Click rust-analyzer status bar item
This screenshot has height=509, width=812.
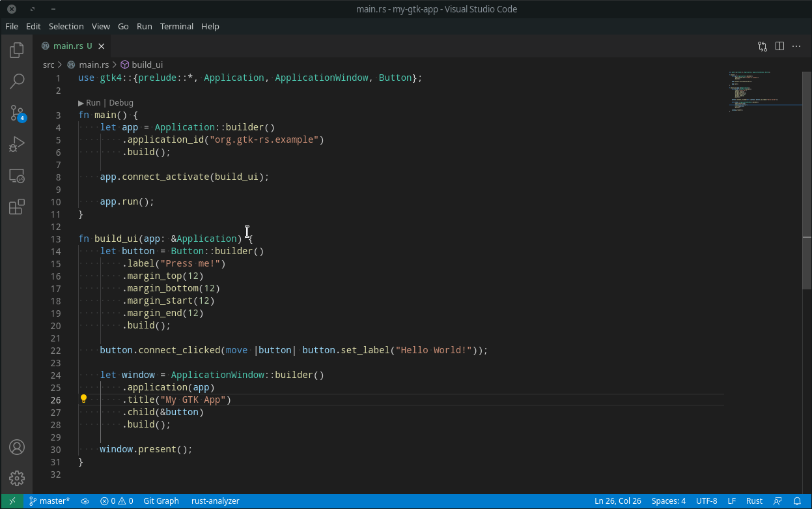click(x=216, y=501)
